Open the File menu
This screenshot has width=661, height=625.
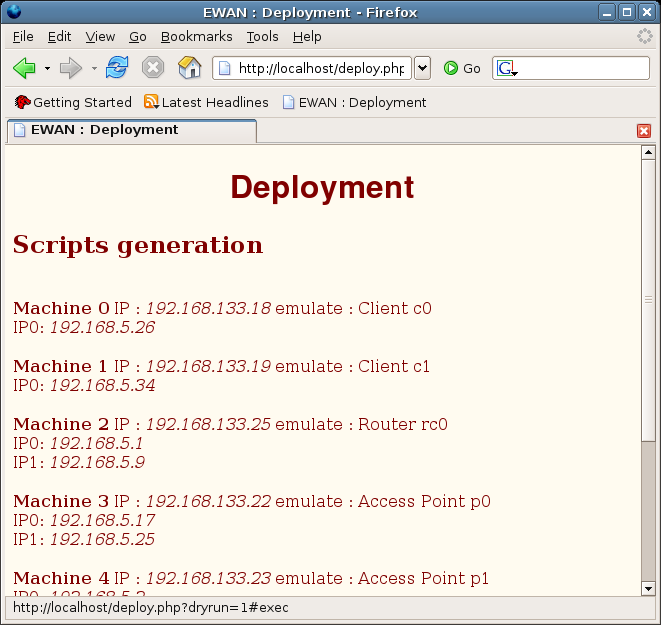click(x=23, y=37)
